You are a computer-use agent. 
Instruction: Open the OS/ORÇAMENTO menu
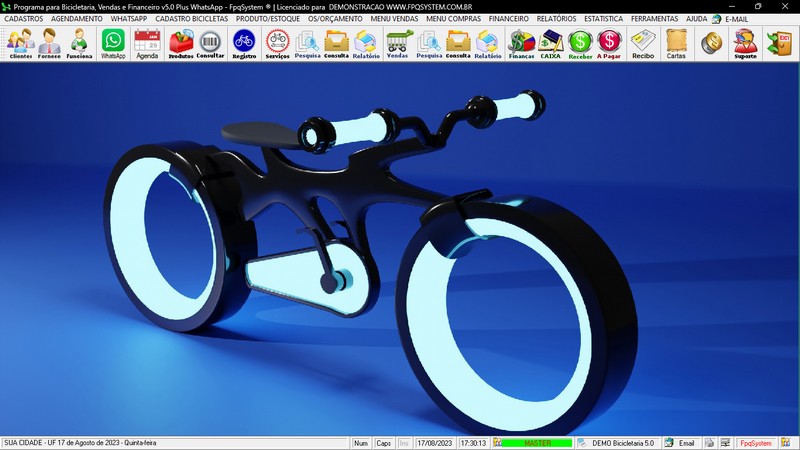coord(335,19)
